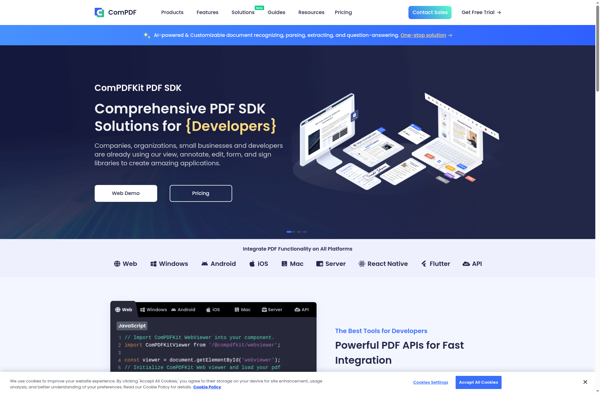Switch to the Web code tab
This screenshot has height=394, width=600.
[x=124, y=309]
